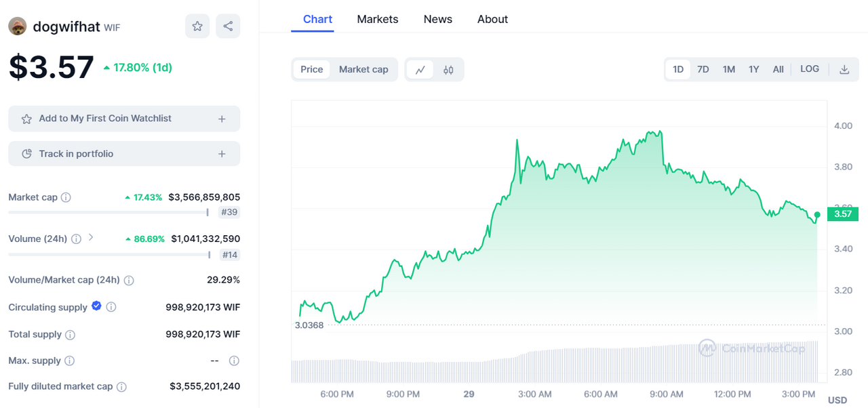
Task: Add to My First Coin Watchlist
Action: [x=124, y=119]
